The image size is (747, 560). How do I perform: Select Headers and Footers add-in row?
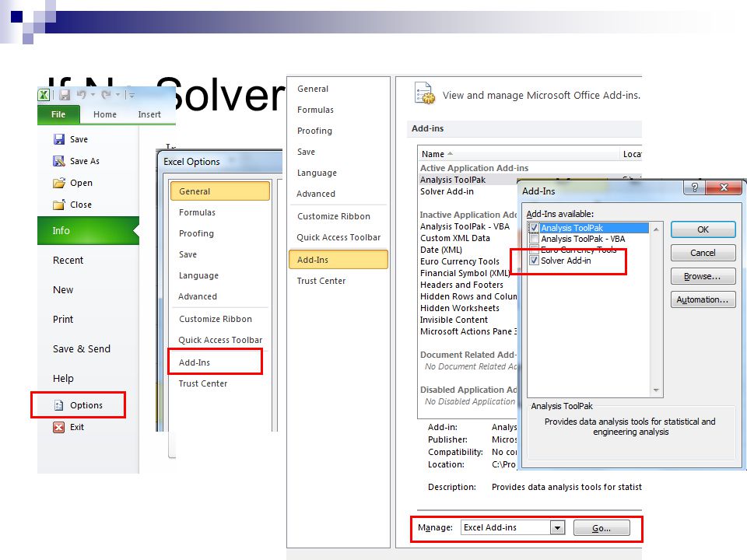461,285
